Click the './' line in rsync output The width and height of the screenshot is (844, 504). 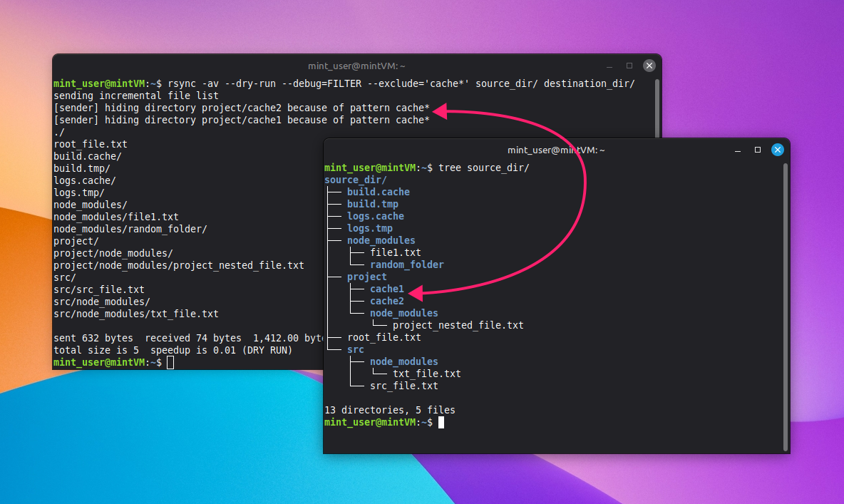point(59,132)
